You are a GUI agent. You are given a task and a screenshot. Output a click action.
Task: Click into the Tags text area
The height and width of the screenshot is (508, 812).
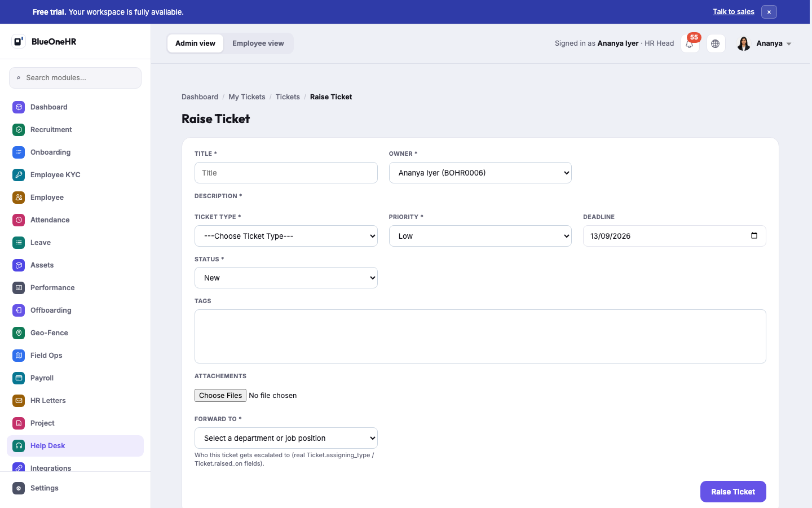tap(480, 336)
